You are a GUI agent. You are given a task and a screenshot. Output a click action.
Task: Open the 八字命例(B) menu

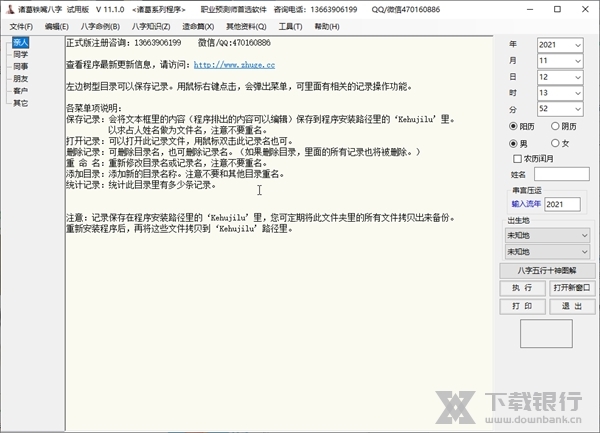(x=100, y=26)
